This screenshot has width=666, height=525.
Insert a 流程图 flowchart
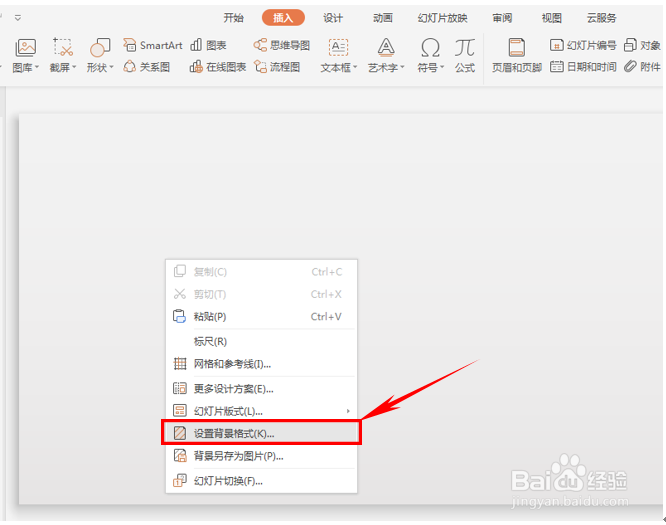[277, 67]
